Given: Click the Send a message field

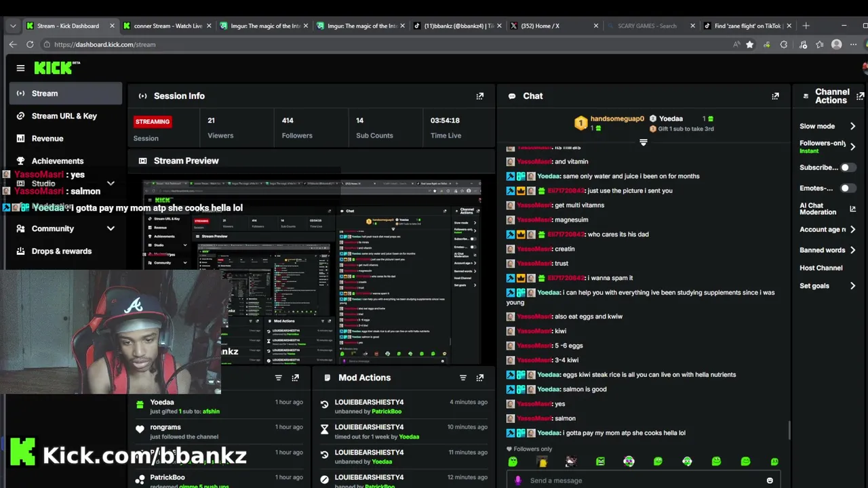Looking at the screenshot, I should (x=643, y=481).
